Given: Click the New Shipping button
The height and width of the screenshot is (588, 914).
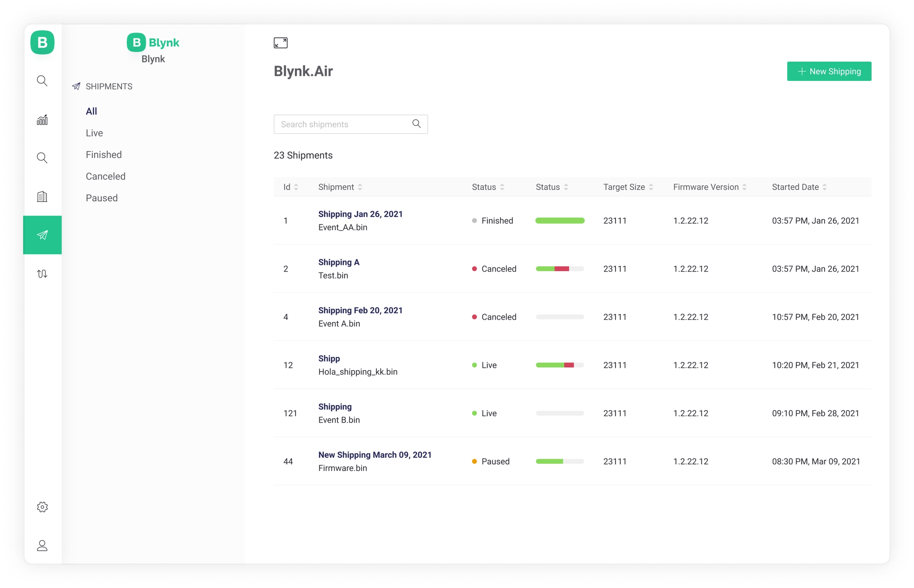Looking at the screenshot, I should click(x=829, y=71).
